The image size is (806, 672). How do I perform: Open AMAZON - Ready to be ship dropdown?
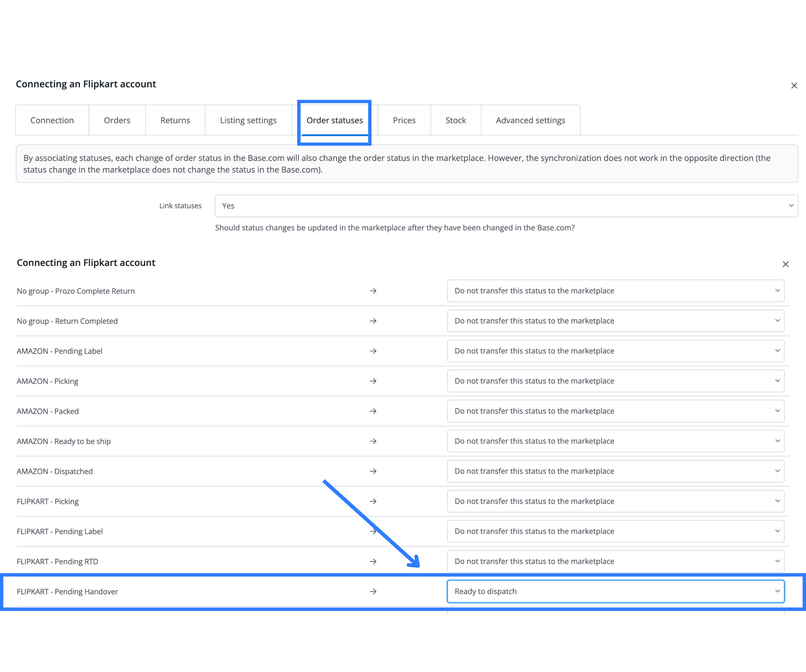[x=616, y=441]
